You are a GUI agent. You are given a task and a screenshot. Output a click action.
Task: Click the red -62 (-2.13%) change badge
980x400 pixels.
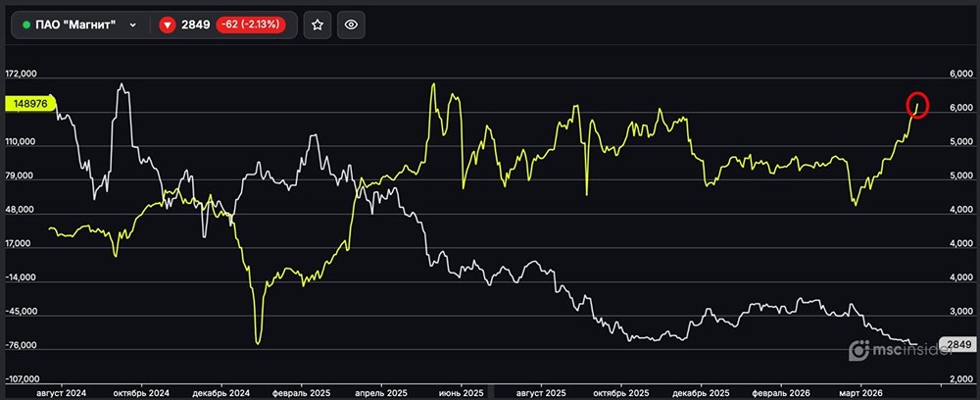(x=251, y=25)
